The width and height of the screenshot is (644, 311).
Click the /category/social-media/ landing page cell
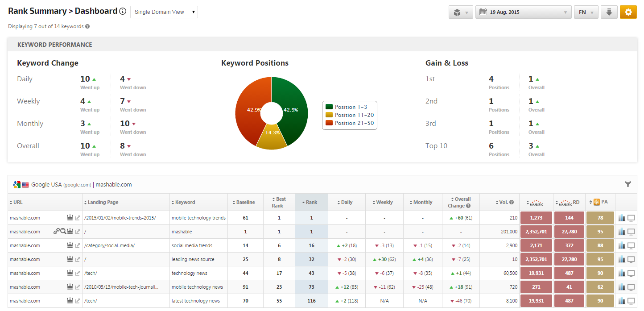(x=109, y=245)
